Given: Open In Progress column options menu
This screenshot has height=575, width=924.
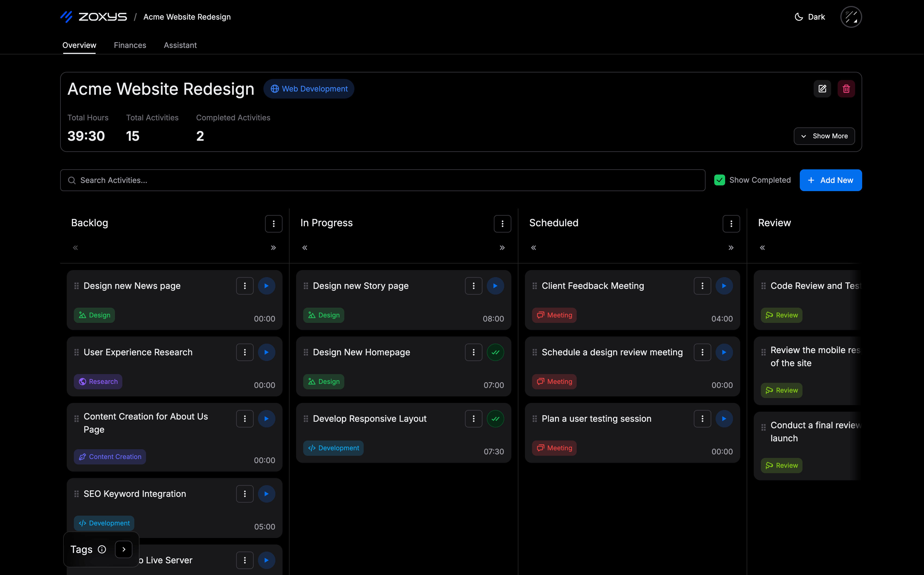Looking at the screenshot, I should coord(502,224).
